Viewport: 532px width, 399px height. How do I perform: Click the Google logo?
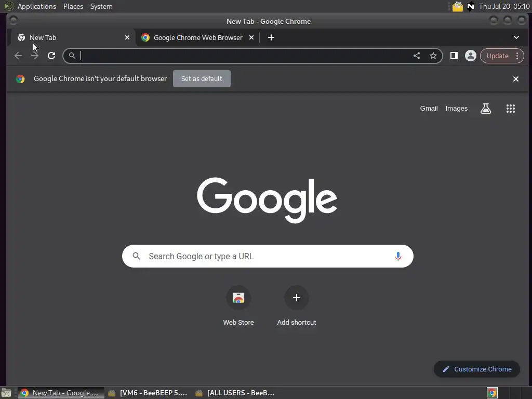(x=267, y=200)
